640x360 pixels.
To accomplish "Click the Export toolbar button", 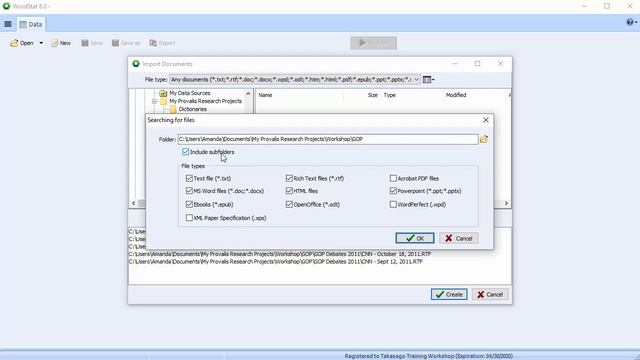I will click(x=162, y=43).
